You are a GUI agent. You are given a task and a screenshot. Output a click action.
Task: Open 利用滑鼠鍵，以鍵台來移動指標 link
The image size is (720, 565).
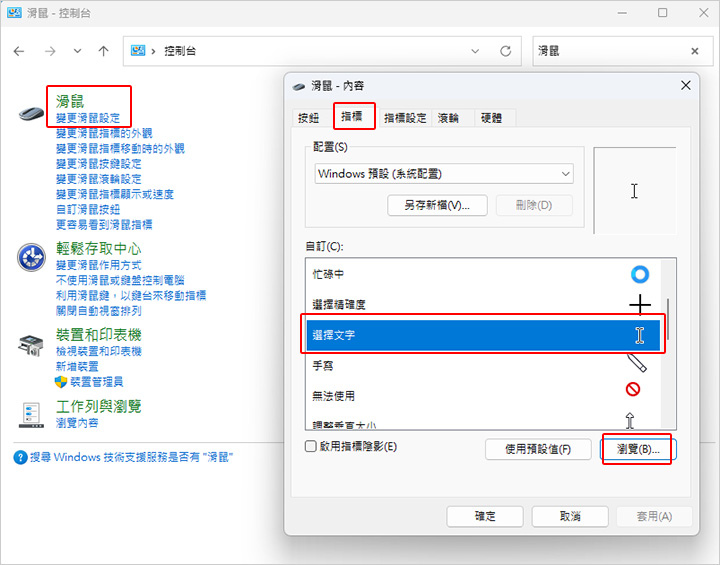(x=131, y=295)
